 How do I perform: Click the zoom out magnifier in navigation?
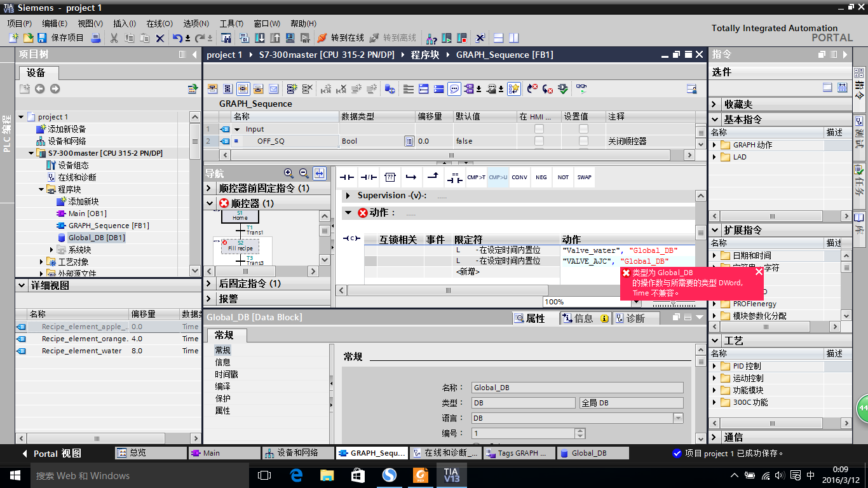304,173
